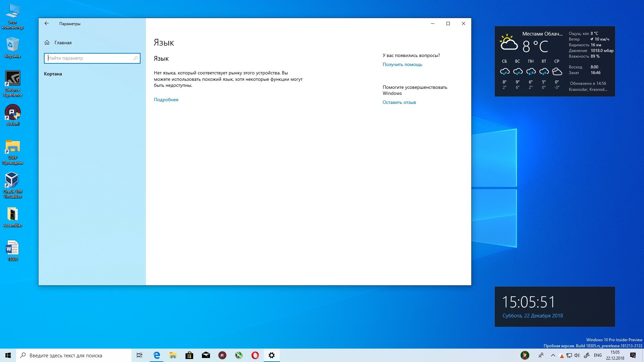Open Action Center notifications icon
The image size is (644, 362).
(633, 355)
